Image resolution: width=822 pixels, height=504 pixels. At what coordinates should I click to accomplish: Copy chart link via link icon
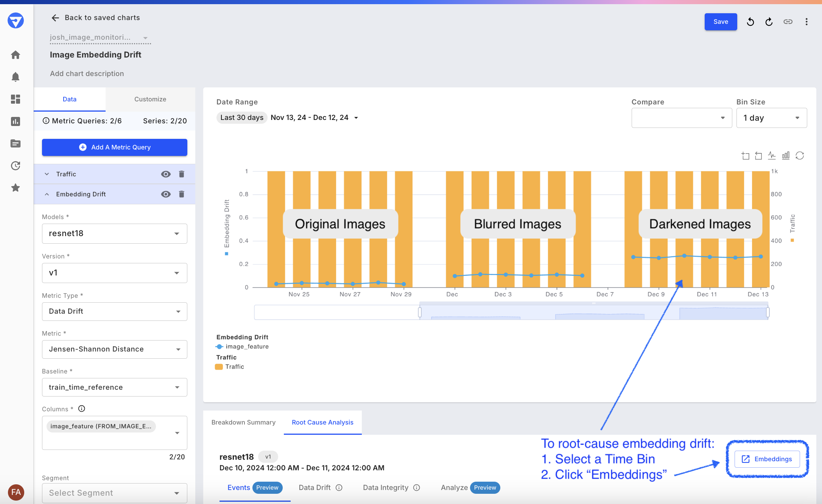(x=788, y=22)
